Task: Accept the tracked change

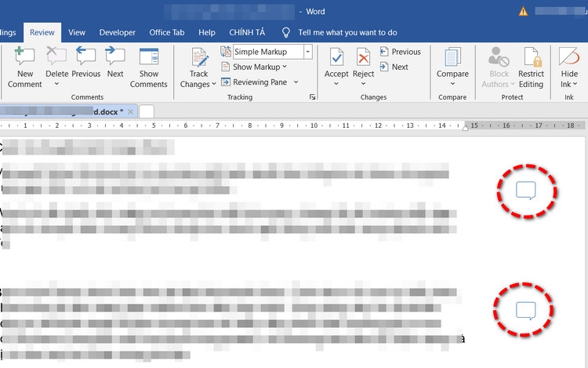Action: pos(336,62)
